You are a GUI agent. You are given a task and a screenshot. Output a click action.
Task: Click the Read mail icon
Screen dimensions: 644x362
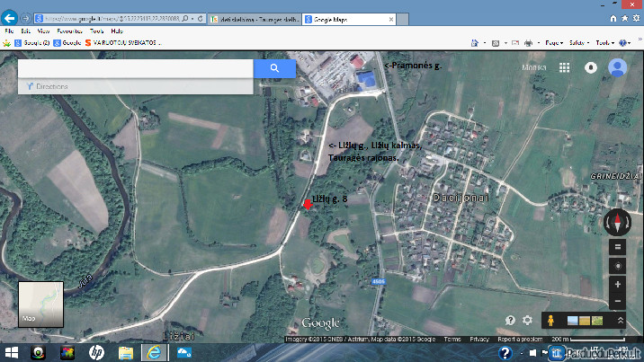pos(515,42)
